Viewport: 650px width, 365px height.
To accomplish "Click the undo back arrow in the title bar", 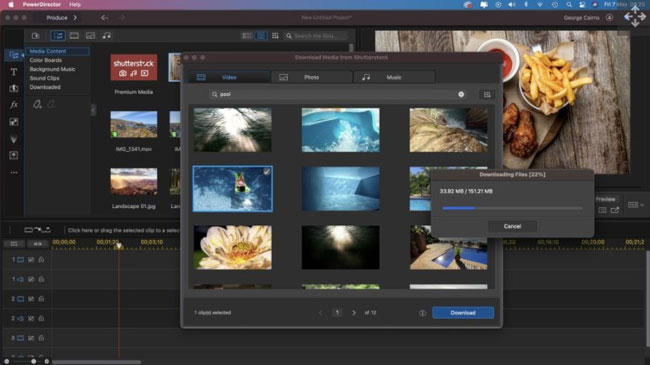I will point(104,18).
